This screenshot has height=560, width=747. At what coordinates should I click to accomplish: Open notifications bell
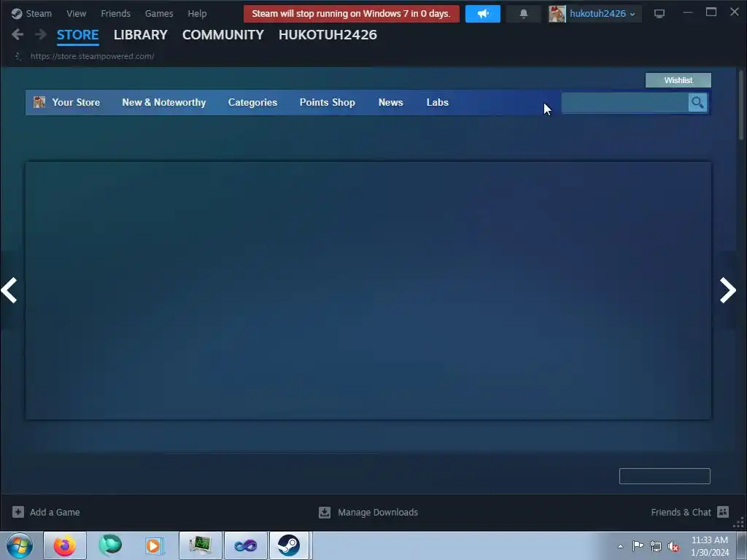524,13
